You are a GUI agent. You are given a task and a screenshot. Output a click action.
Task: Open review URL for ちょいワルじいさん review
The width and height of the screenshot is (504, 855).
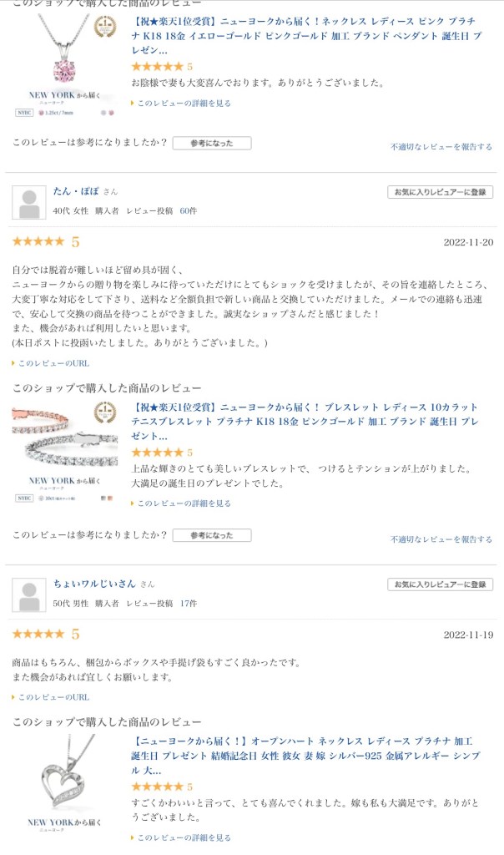click(x=53, y=697)
